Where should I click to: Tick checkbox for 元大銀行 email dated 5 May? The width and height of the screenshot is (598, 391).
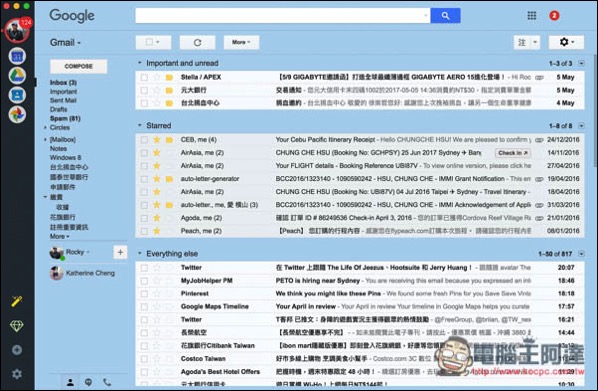pos(144,90)
